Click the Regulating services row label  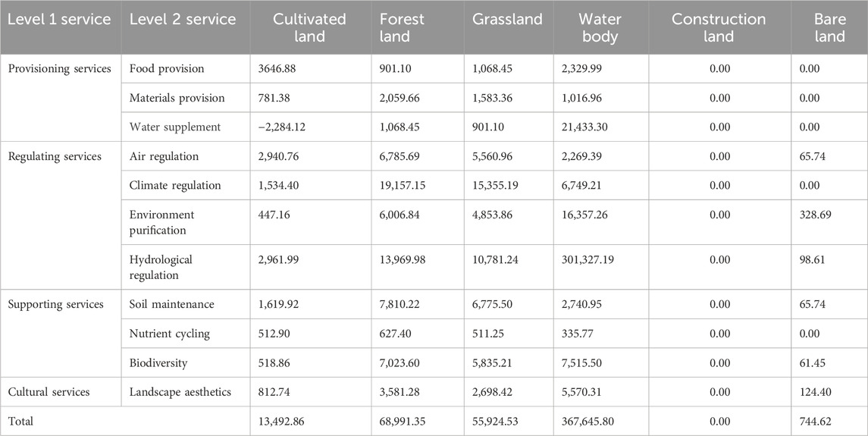tap(55, 157)
